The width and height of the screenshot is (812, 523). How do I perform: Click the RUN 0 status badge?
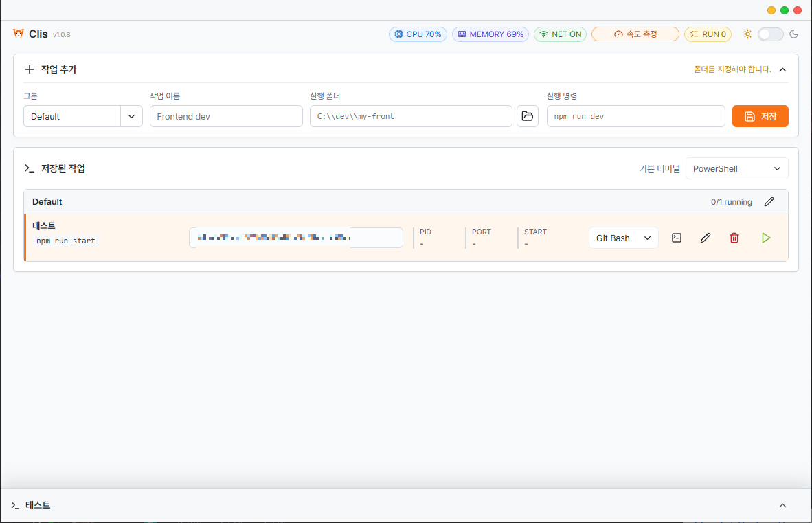pyautogui.click(x=708, y=34)
